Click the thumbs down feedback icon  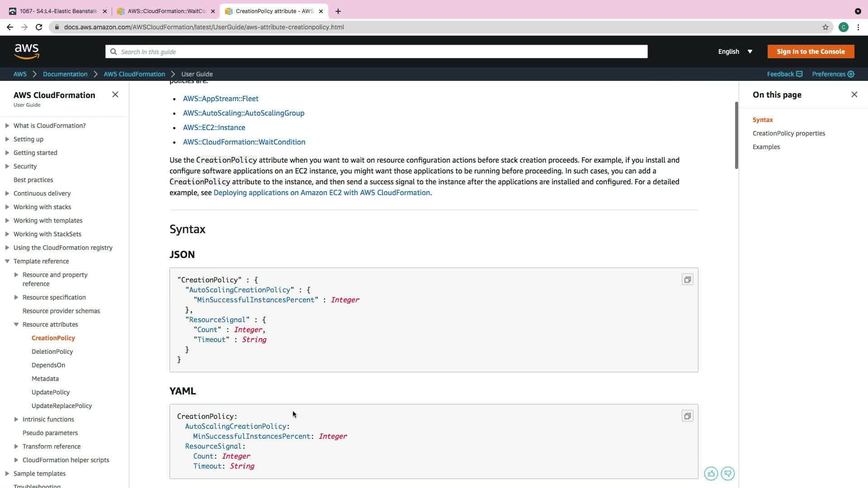727,474
